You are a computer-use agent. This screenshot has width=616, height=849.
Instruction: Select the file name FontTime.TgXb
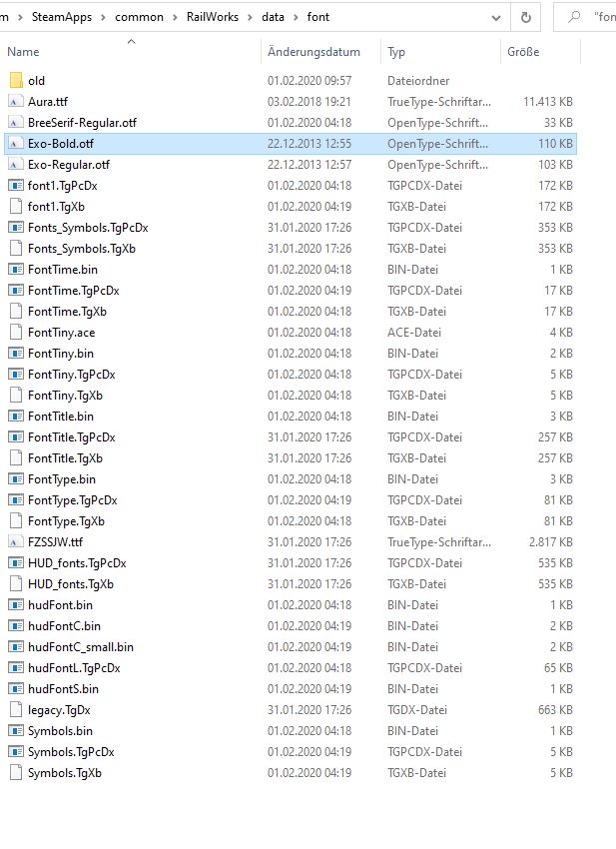[x=67, y=312]
